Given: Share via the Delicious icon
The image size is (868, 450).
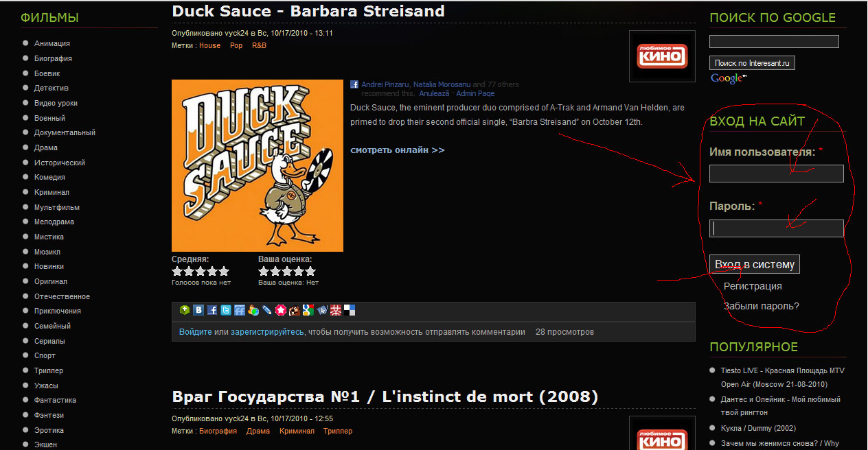Looking at the screenshot, I should pos(350,310).
